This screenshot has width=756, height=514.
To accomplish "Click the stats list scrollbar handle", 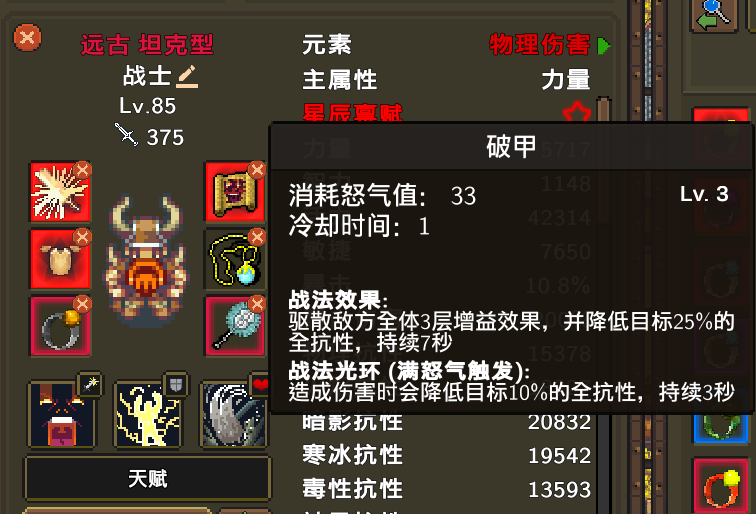I will pos(604,109).
